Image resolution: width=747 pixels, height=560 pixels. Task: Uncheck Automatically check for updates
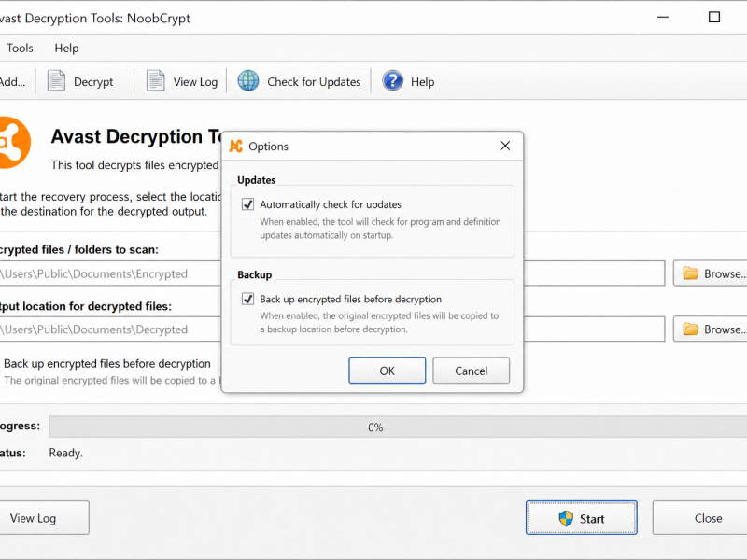(247, 204)
